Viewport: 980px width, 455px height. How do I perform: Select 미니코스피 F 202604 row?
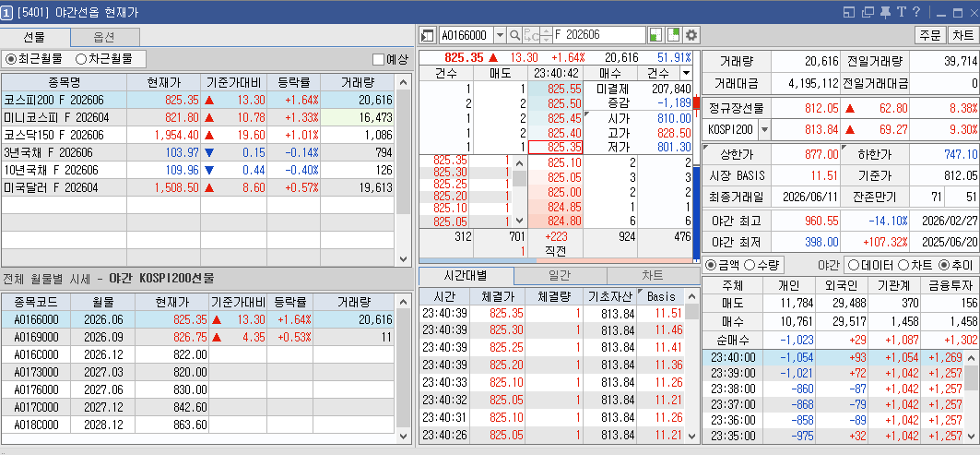click(x=198, y=117)
